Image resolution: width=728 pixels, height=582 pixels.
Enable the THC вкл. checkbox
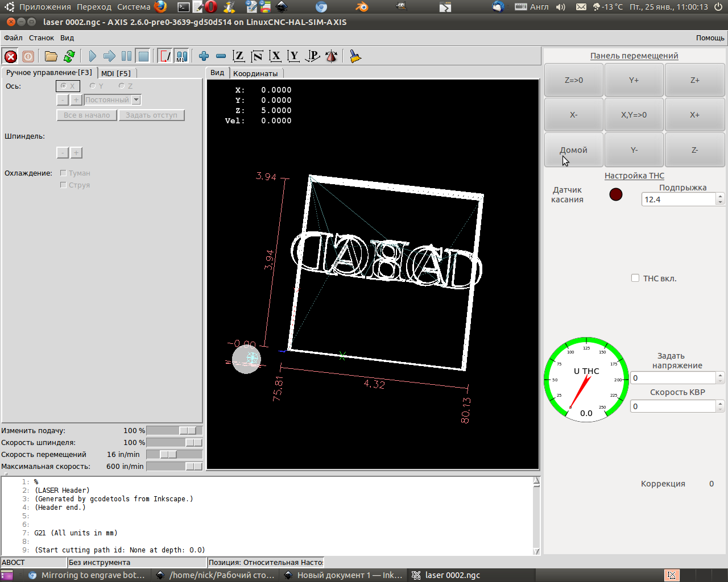[635, 278]
